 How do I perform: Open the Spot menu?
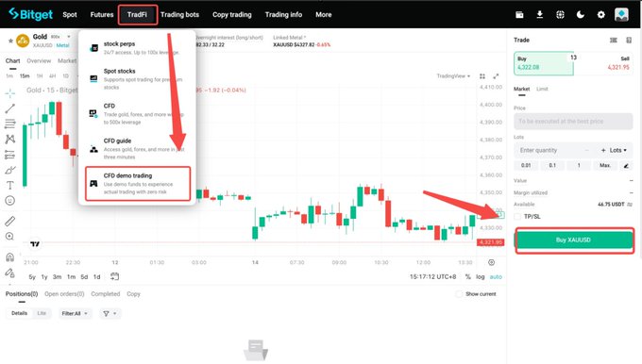[x=70, y=15]
